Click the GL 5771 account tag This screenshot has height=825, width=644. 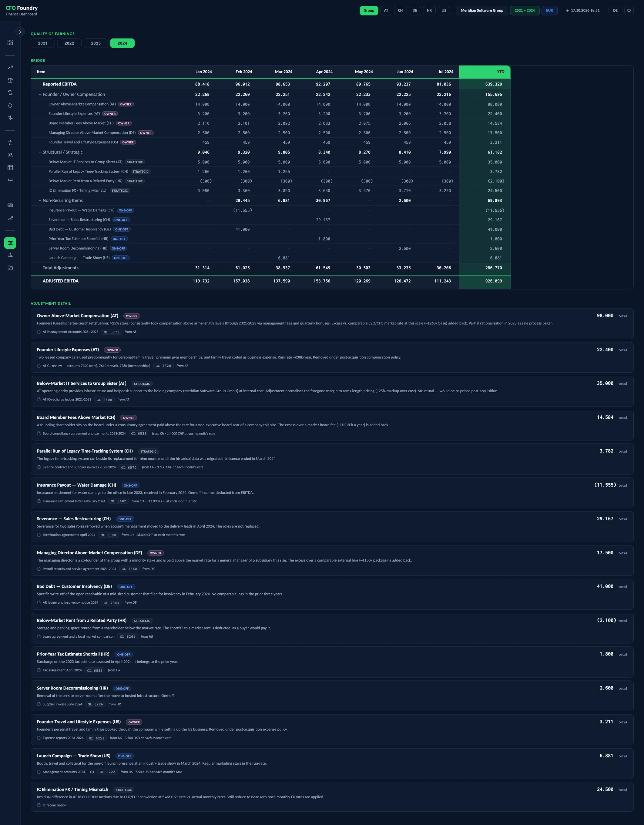click(111, 332)
